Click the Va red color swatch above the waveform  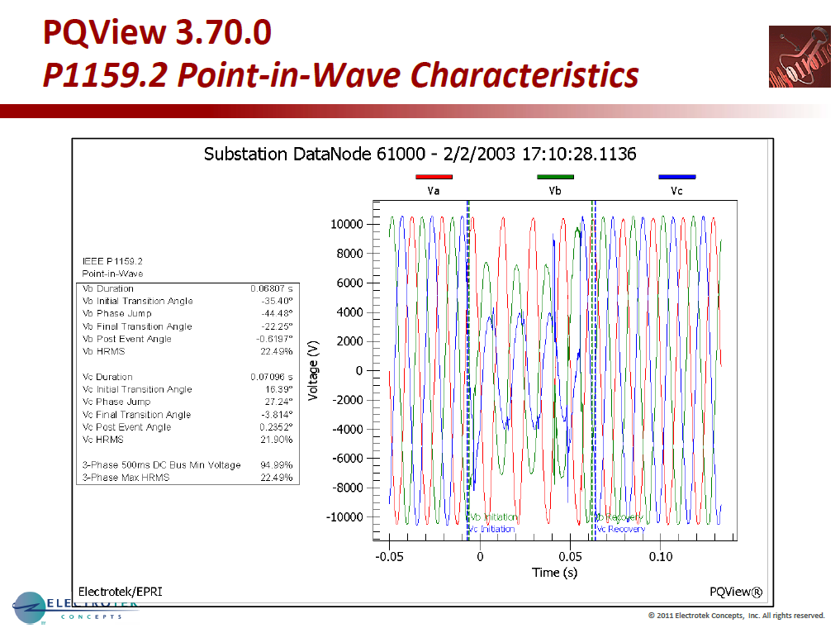(x=434, y=176)
